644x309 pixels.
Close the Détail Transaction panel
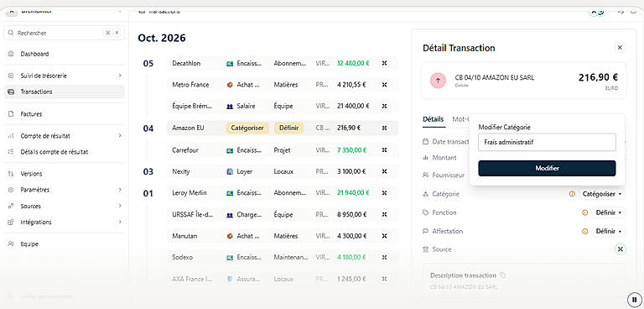point(620,48)
